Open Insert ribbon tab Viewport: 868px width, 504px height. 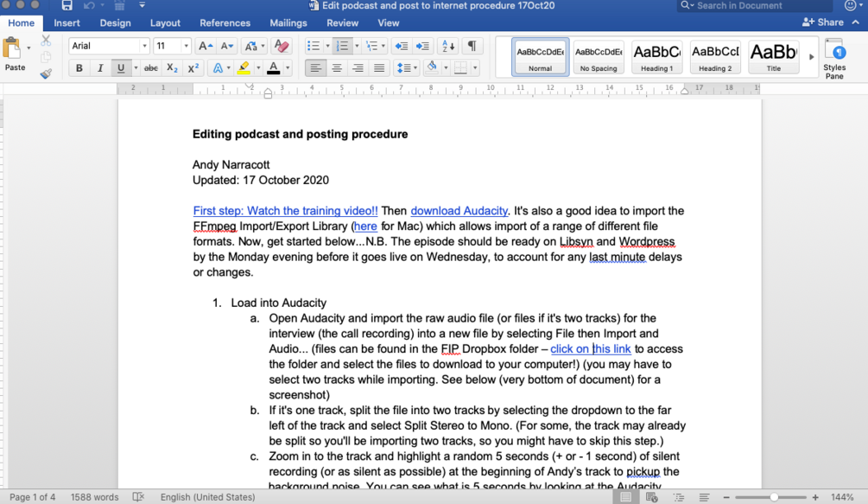click(x=67, y=22)
